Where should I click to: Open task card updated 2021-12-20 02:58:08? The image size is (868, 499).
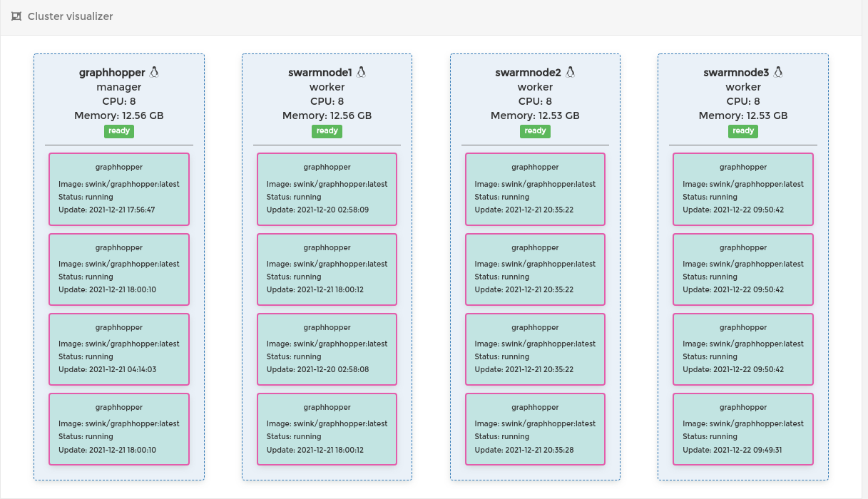(327, 349)
